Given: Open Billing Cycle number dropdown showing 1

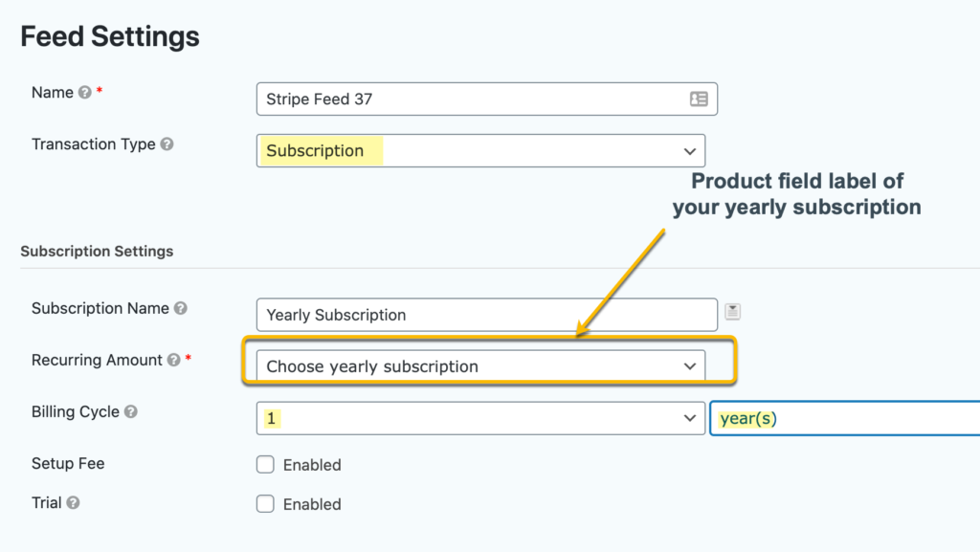Looking at the screenshot, I should pyautogui.click(x=480, y=418).
